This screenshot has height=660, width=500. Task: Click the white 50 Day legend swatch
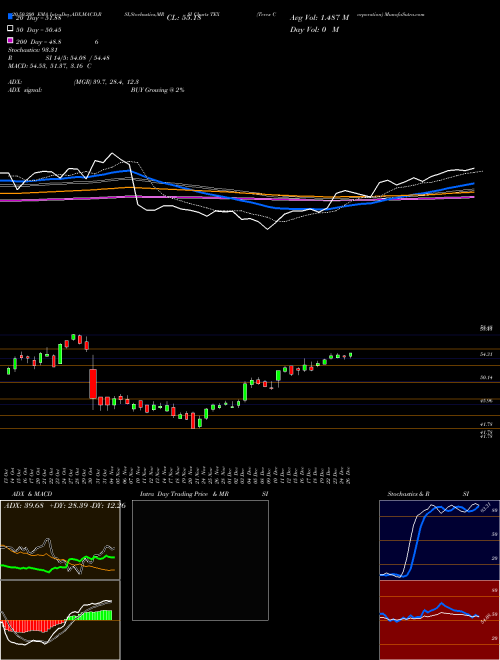(x=10, y=29)
